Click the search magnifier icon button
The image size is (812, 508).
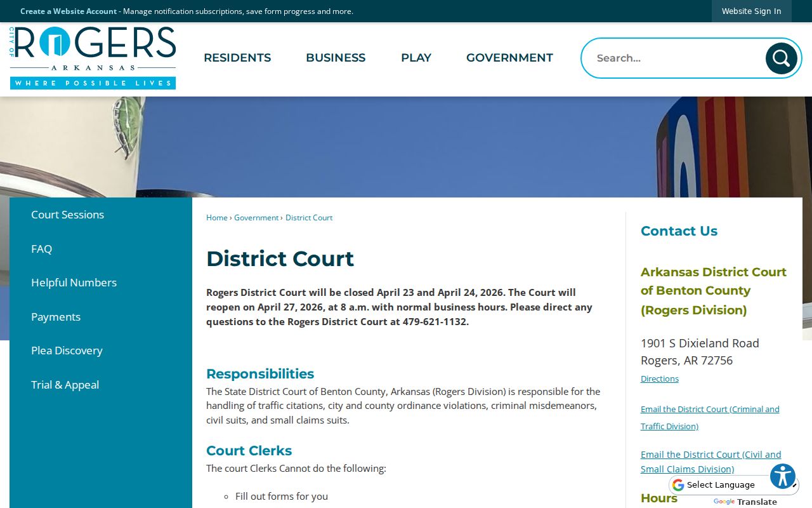pos(781,58)
